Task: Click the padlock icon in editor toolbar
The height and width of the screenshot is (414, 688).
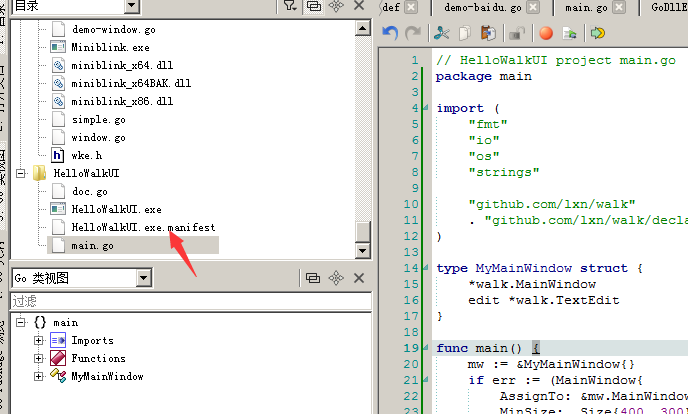Action: coord(517,33)
